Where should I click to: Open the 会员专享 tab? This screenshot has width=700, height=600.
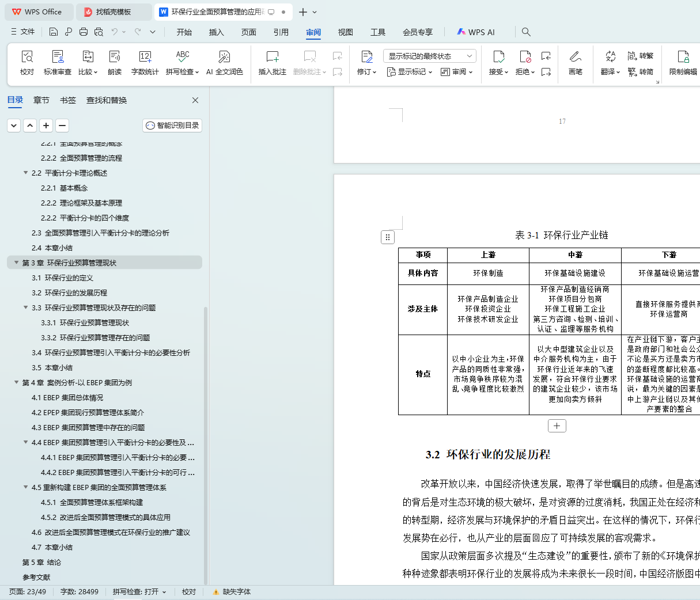coord(418,32)
